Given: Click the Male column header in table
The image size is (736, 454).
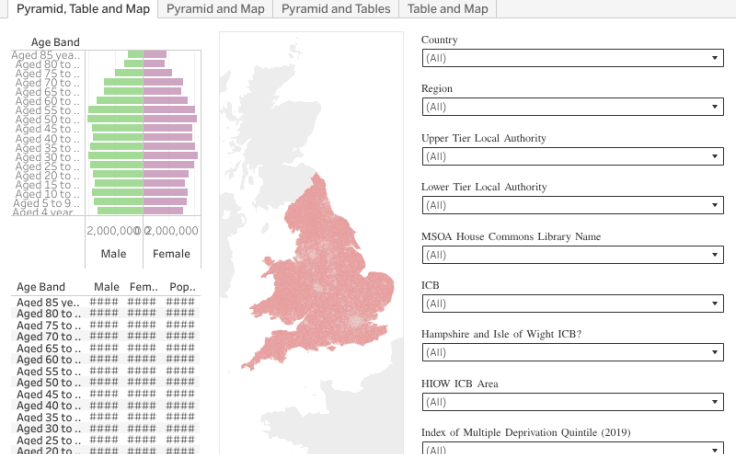Looking at the screenshot, I should [x=106, y=287].
